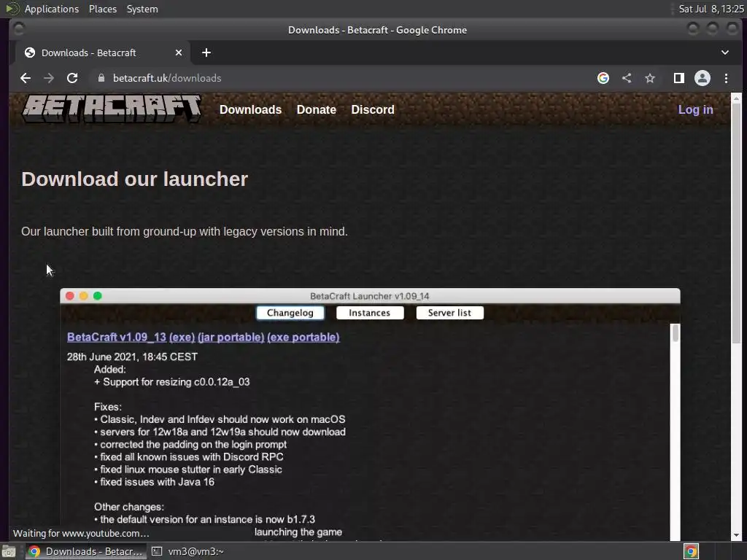The width and height of the screenshot is (747, 560).
Task: Click the Log in link
Action: pyautogui.click(x=695, y=109)
